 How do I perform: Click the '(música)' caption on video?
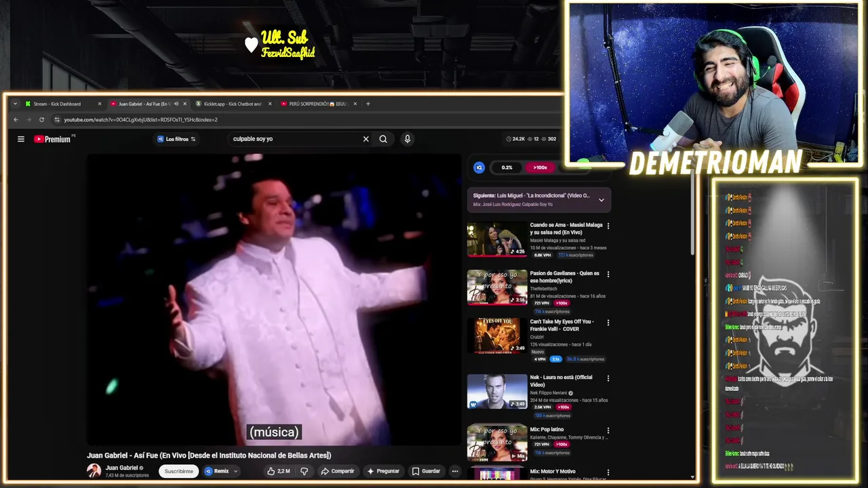(x=274, y=432)
